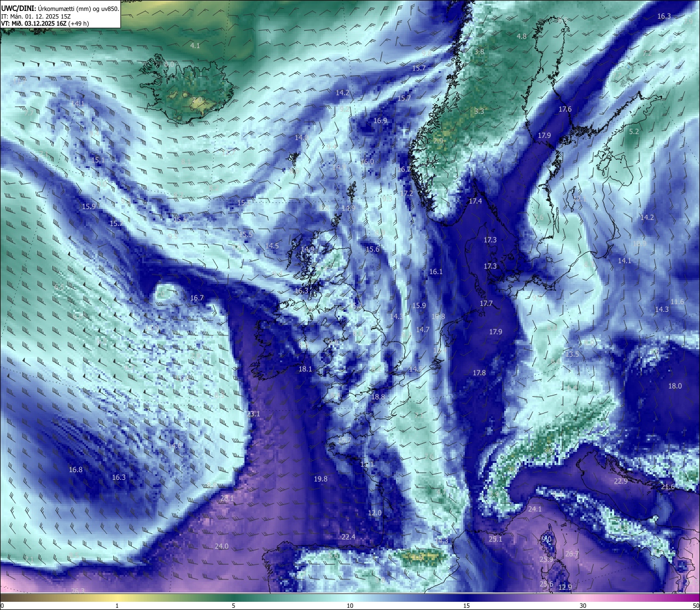Click the map value '2.9'
The width and height of the screenshot is (700, 610).
[438, 141]
